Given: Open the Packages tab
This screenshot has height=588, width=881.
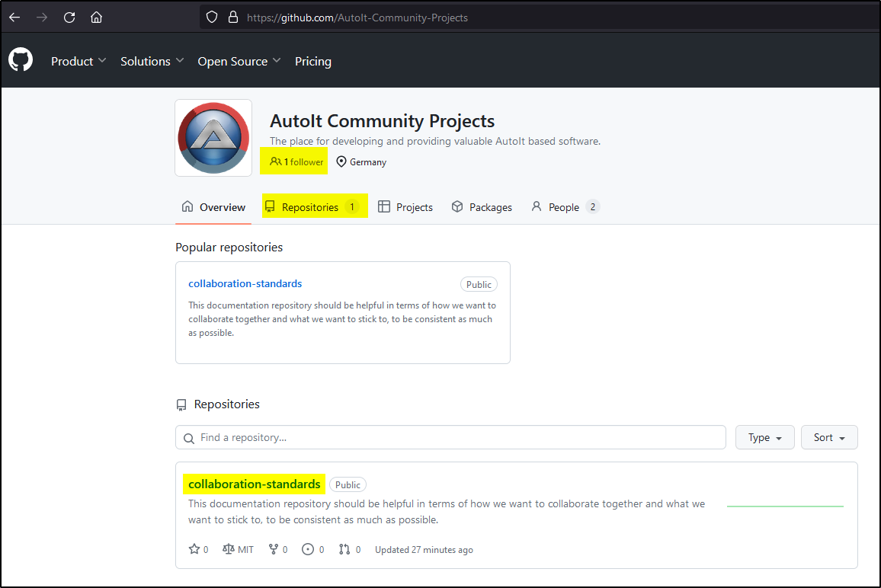Looking at the screenshot, I should pos(482,207).
